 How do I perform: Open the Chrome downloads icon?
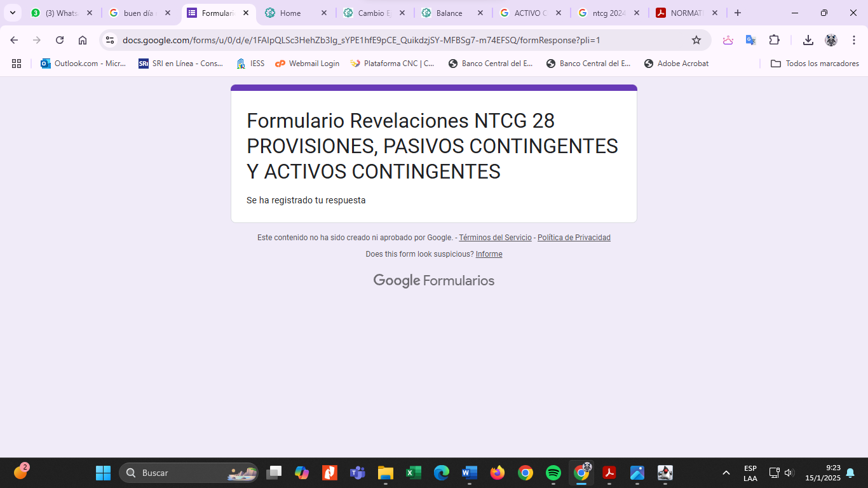pyautogui.click(x=808, y=40)
